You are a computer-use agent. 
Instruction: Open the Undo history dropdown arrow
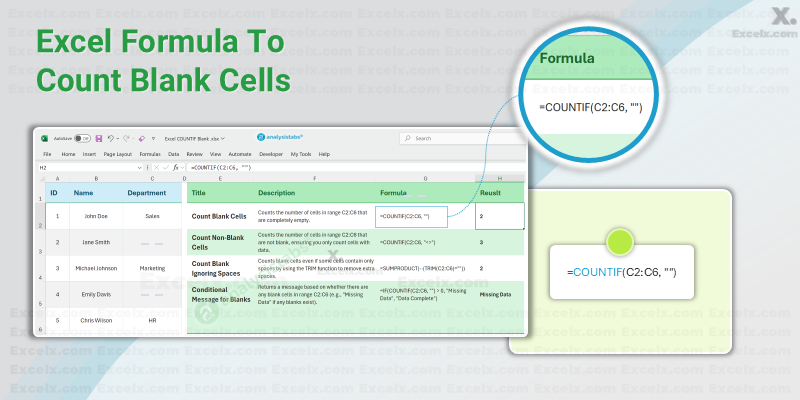(x=118, y=138)
